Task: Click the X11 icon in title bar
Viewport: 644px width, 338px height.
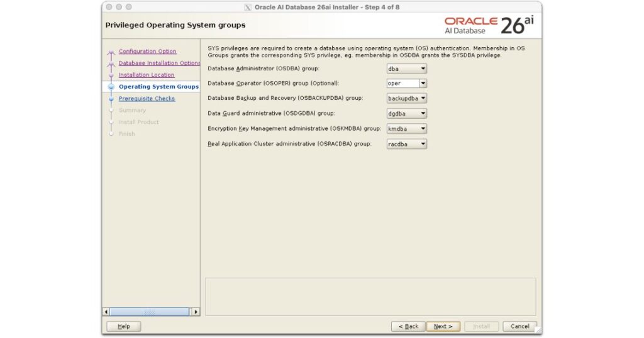Action: (x=248, y=8)
